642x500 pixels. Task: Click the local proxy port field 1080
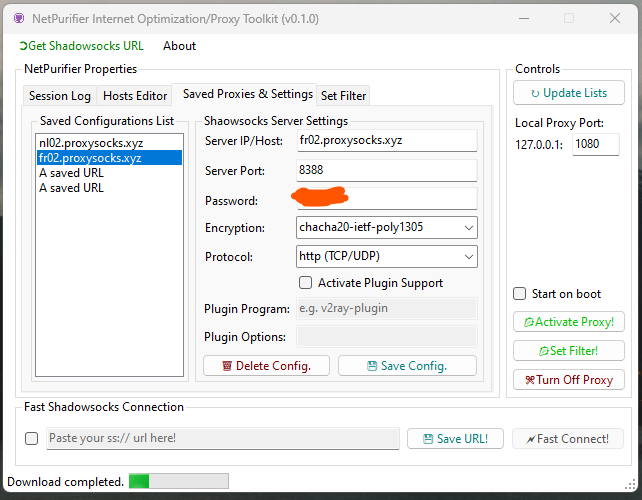point(596,144)
